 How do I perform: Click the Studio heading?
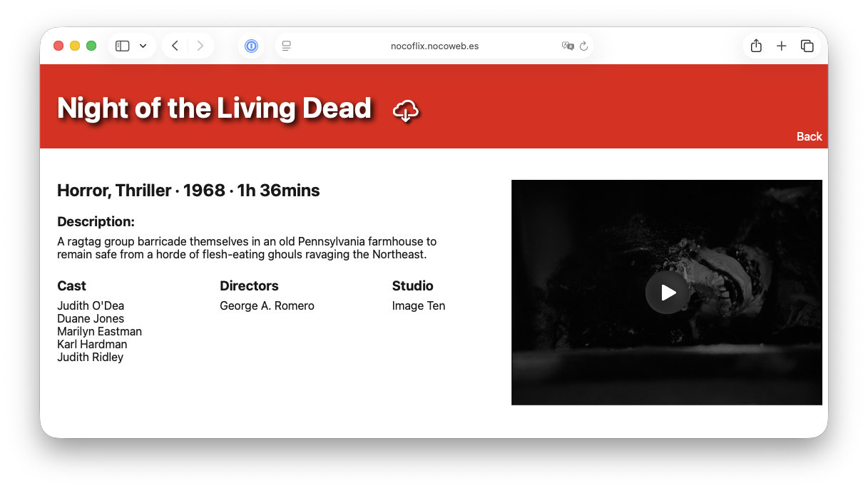413,285
